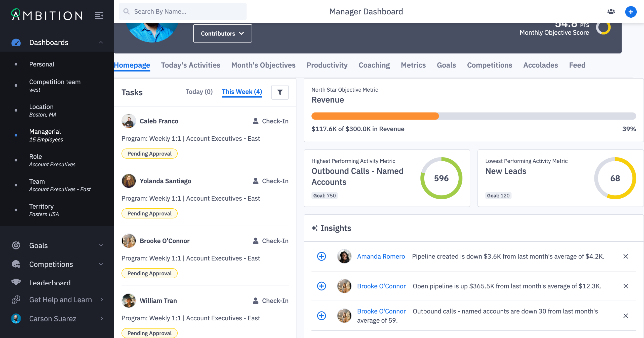
Task: Click the sidebar collapse menu icon
Action: [x=99, y=16]
